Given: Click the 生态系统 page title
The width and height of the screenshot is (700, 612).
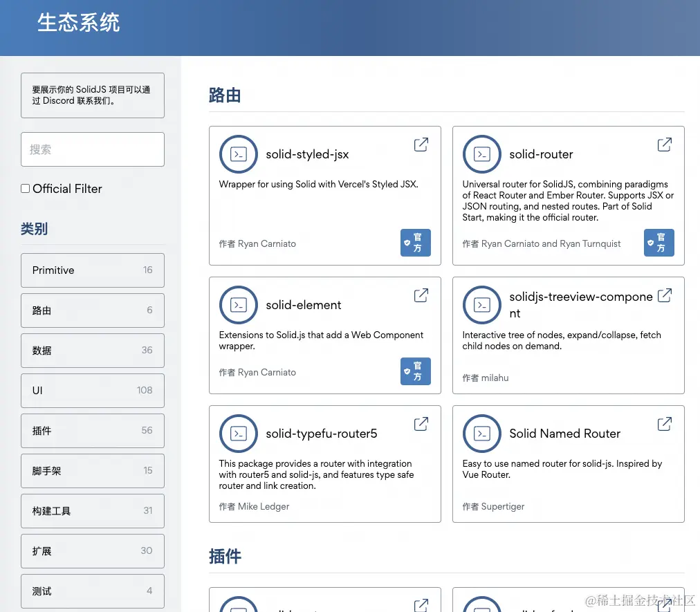Looking at the screenshot, I should [x=78, y=22].
